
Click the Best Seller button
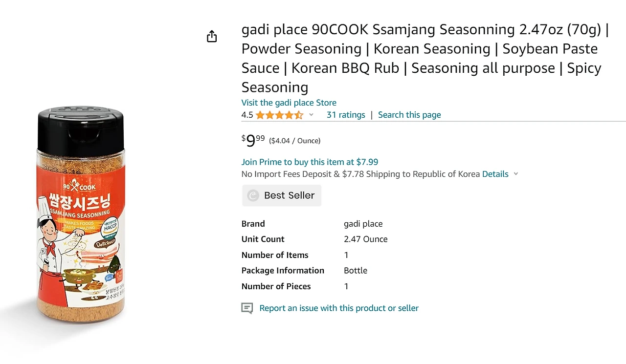pos(282,195)
